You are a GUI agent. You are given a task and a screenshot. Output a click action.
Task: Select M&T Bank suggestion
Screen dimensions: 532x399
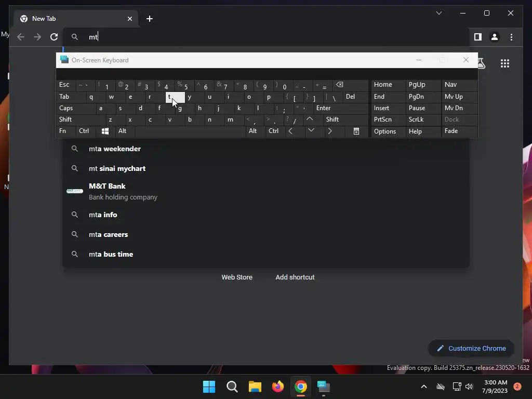pos(266,191)
